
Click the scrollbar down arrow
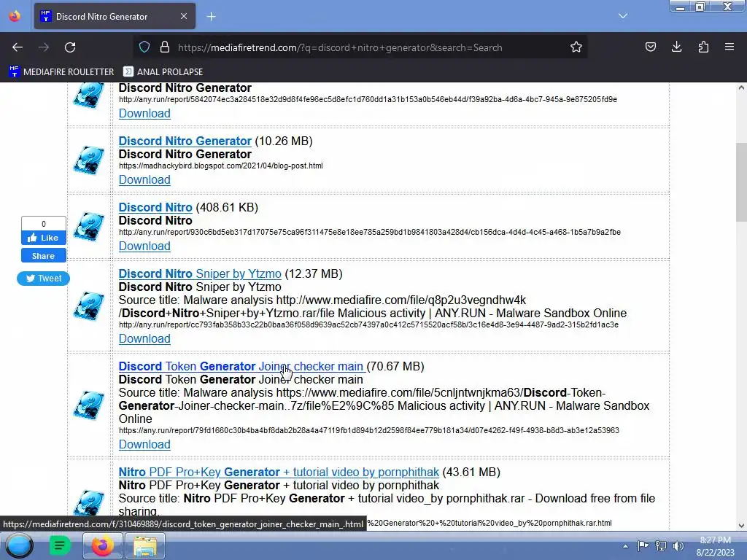coord(741,525)
